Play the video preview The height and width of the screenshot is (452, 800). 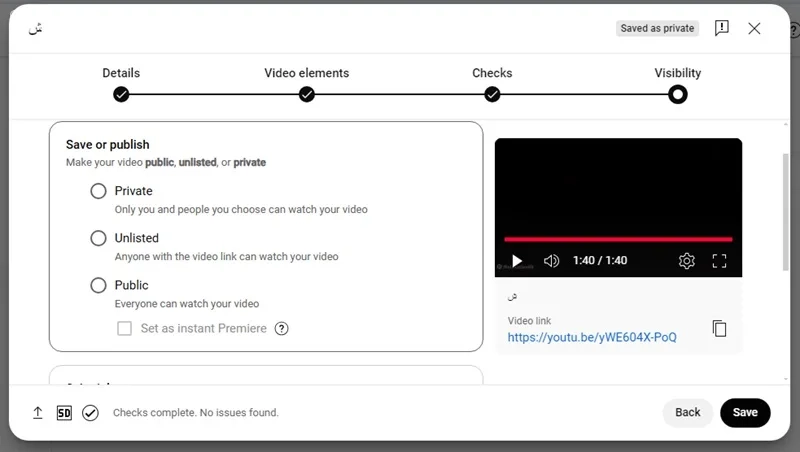coord(517,261)
